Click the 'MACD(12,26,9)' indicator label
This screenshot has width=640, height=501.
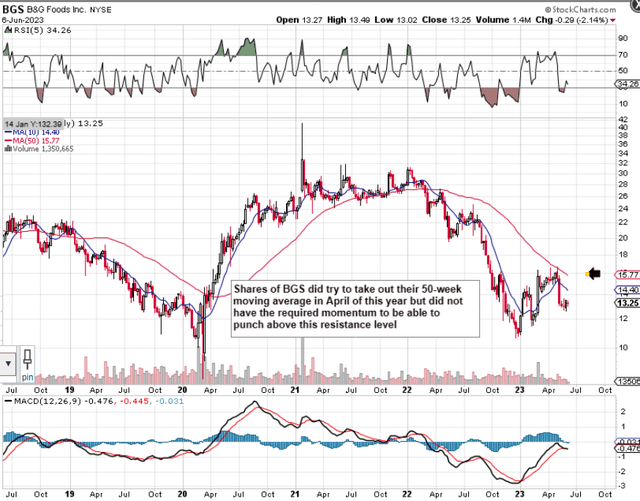click(x=47, y=401)
